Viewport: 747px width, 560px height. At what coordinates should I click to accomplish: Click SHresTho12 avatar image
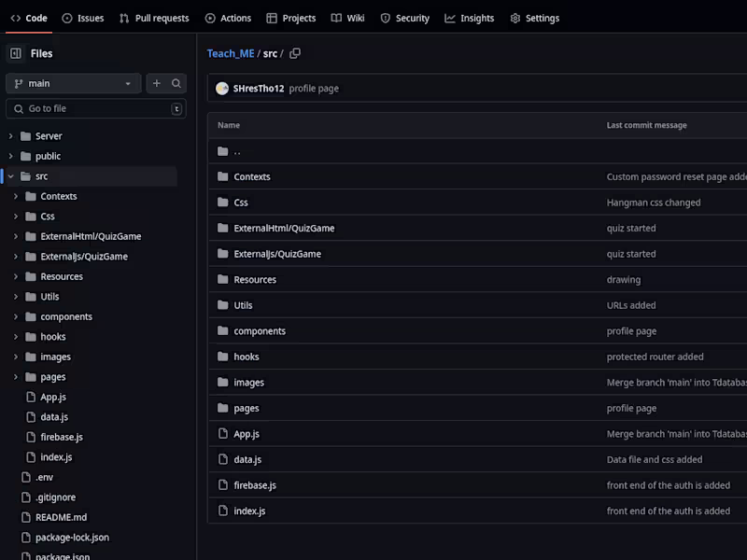222,89
